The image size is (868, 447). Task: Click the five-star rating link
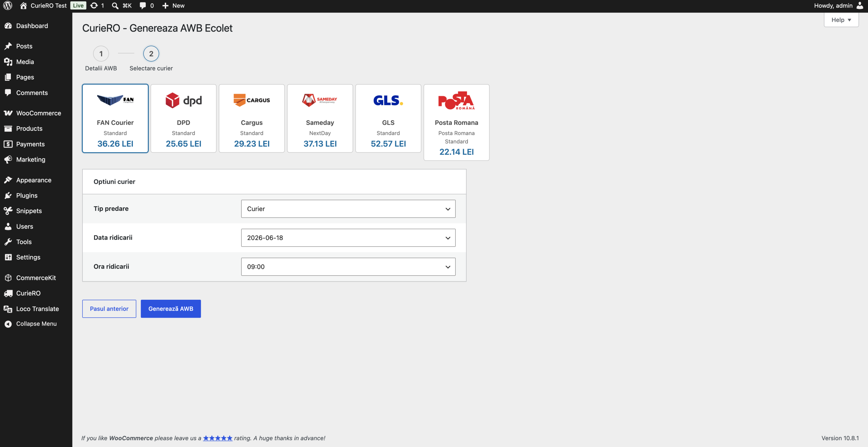(x=218, y=438)
